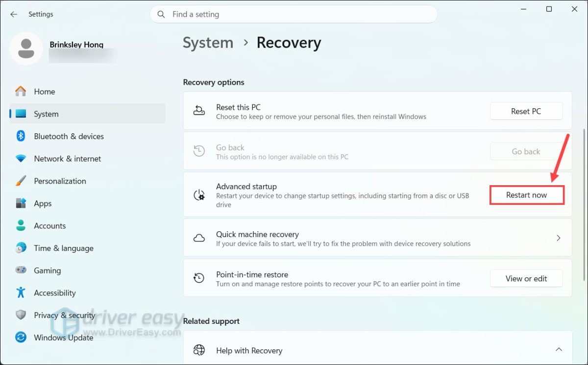Click the Bluetooth icon in sidebar
This screenshot has width=588, height=365.
(x=21, y=136)
